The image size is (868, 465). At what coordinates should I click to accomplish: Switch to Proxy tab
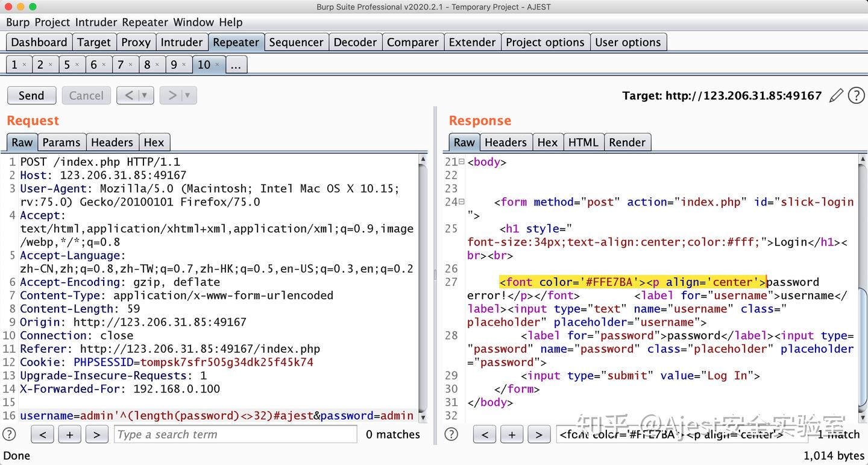(x=136, y=42)
